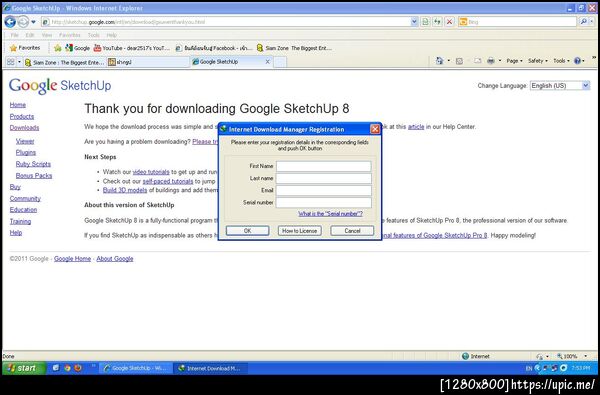The width and height of the screenshot is (600, 395).
Task: Click the address bar URL field
Action: (x=226, y=22)
